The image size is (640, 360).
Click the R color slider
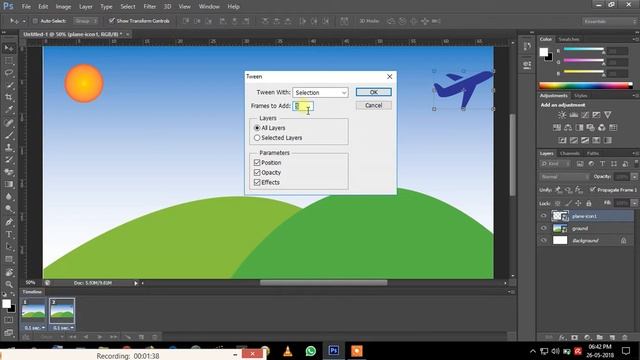coord(584,50)
